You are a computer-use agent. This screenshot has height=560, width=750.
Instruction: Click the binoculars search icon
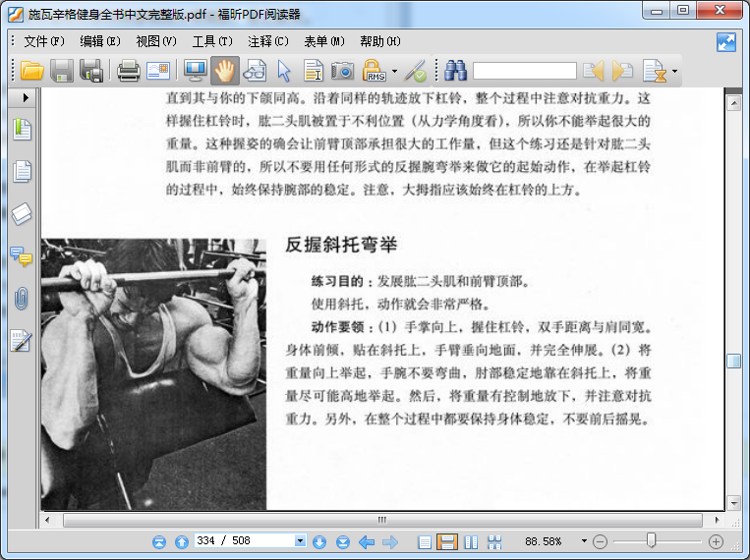tap(455, 71)
